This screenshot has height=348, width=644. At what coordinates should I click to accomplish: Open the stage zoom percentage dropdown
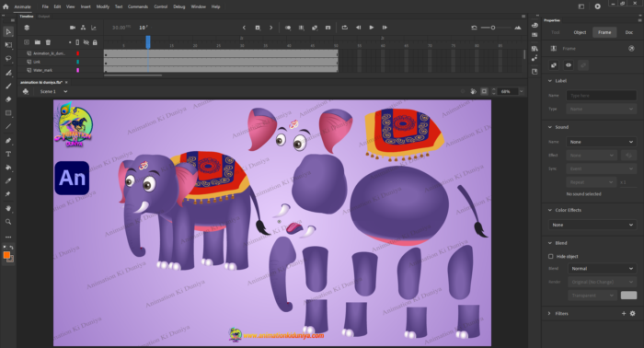[x=522, y=91]
